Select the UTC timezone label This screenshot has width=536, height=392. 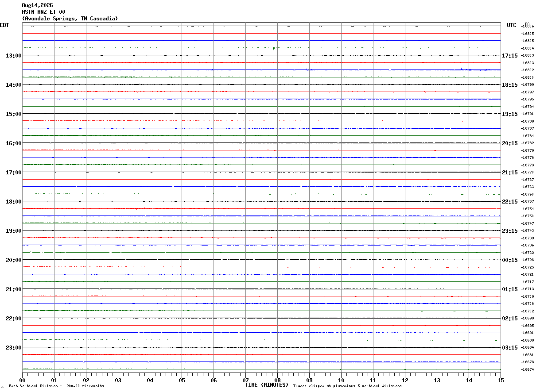(512, 25)
